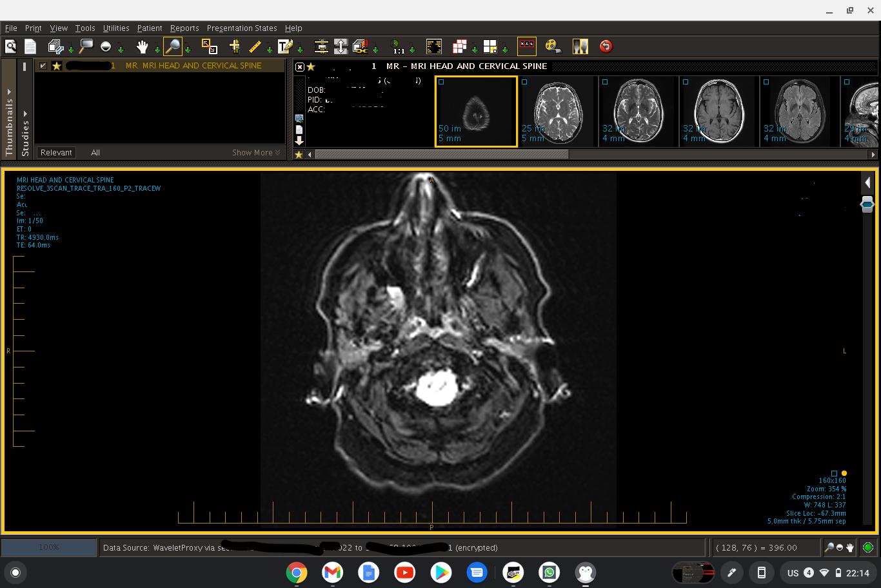This screenshot has height=588, width=881.
Task: Open the Patient menu
Action: click(x=150, y=28)
